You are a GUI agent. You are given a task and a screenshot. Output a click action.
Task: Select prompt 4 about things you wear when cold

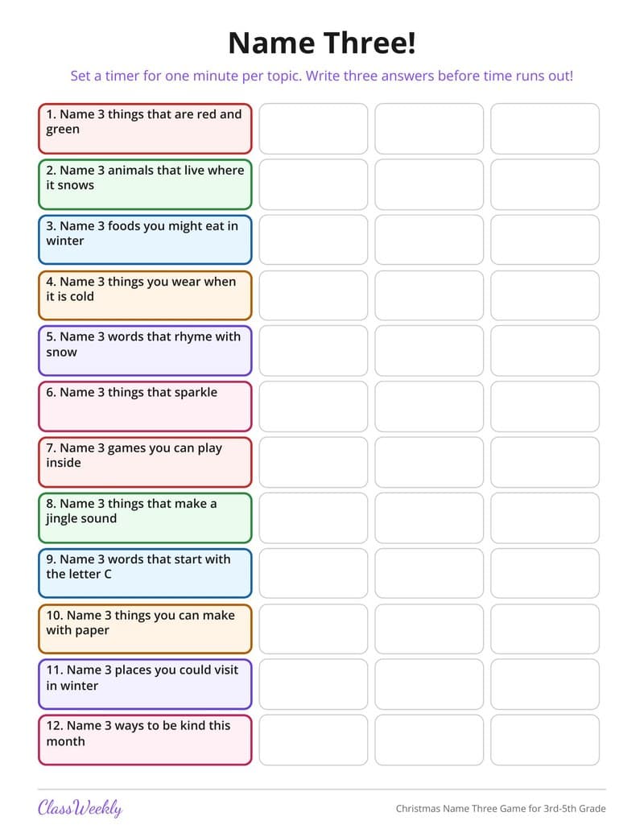pos(145,295)
